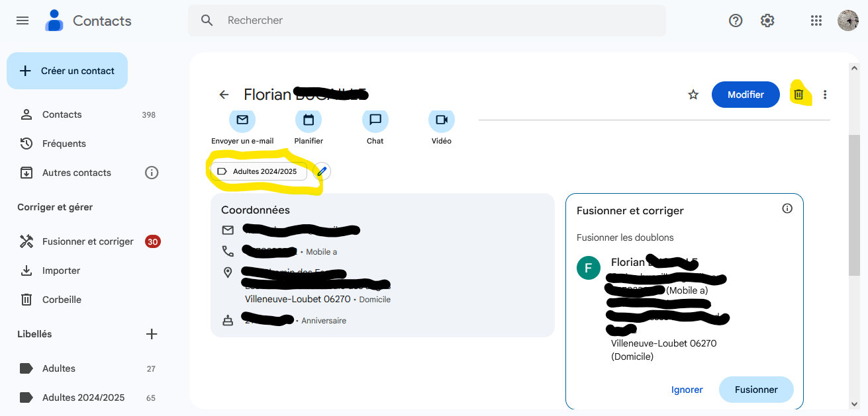Image resolution: width=868 pixels, height=416 pixels.
Task: Start a Vidéo call
Action: pyautogui.click(x=442, y=121)
